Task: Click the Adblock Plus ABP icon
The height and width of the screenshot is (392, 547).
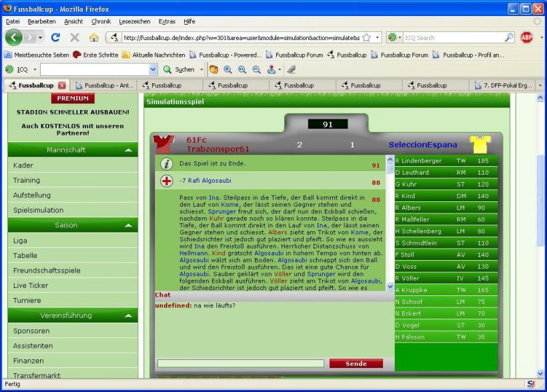Action: 526,38
